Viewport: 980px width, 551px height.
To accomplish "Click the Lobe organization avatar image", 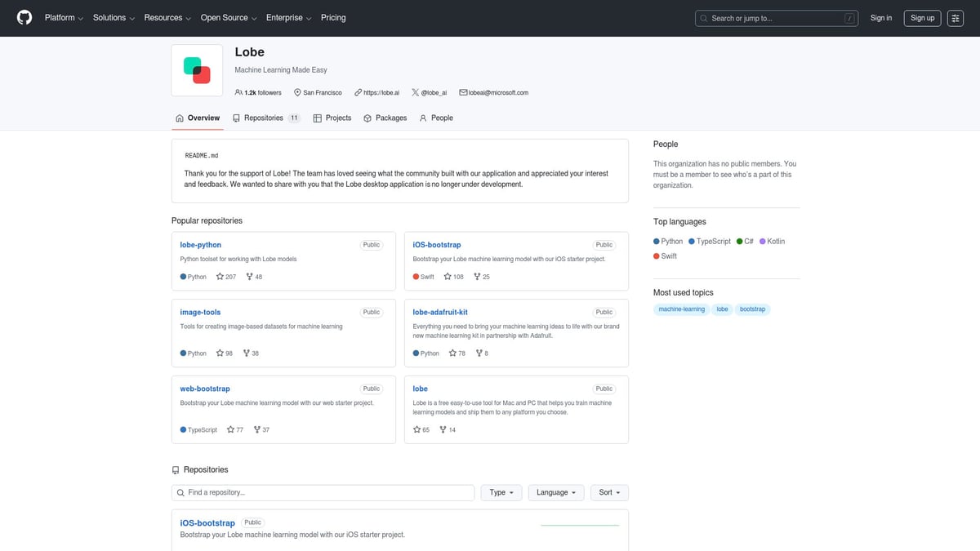I will [197, 70].
